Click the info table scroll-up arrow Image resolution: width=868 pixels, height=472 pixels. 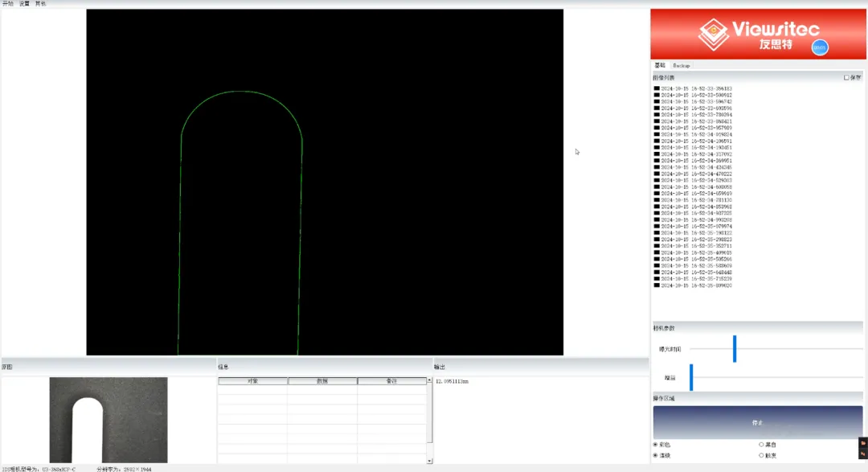point(429,380)
